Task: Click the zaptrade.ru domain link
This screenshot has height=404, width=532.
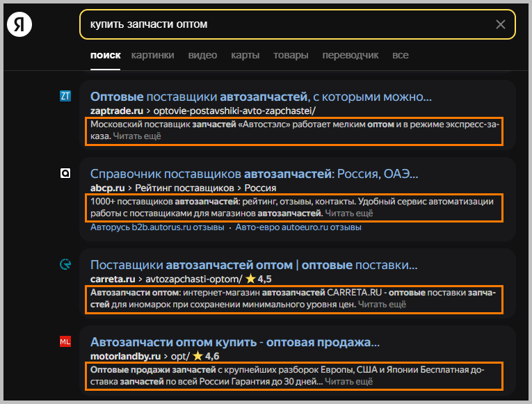Action: tap(116, 111)
